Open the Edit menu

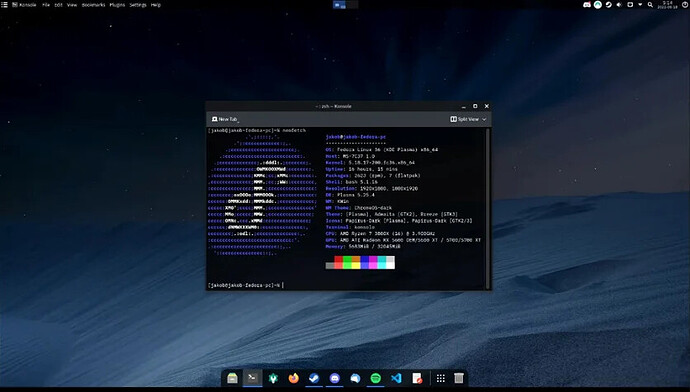point(59,5)
